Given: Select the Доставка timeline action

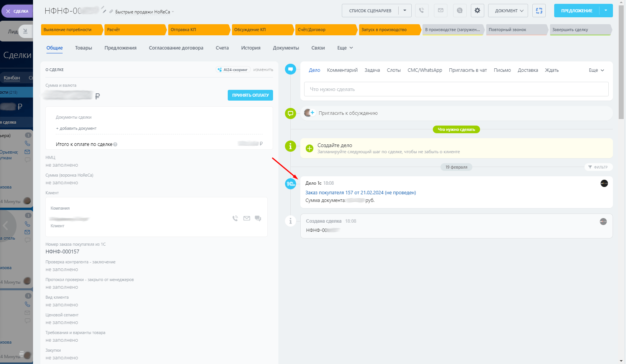Looking at the screenshot, I should click(x=528, y=70).
